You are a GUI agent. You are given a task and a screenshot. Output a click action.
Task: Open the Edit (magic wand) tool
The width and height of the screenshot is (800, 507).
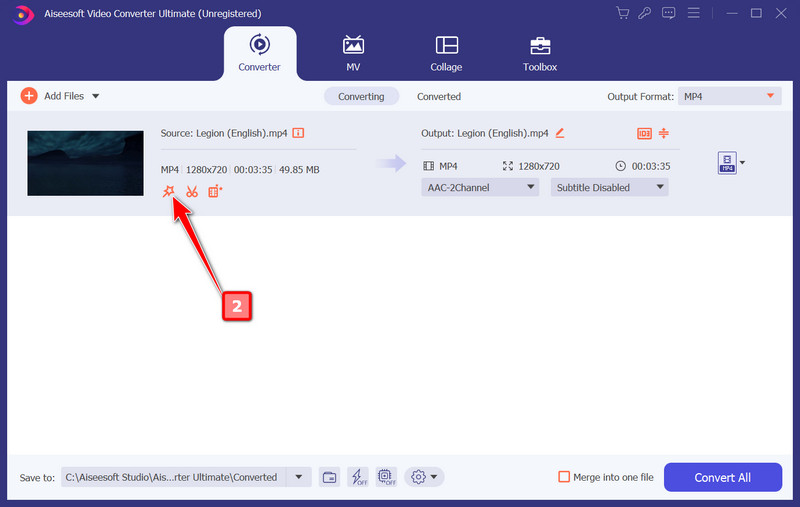(x=169, y=191)
